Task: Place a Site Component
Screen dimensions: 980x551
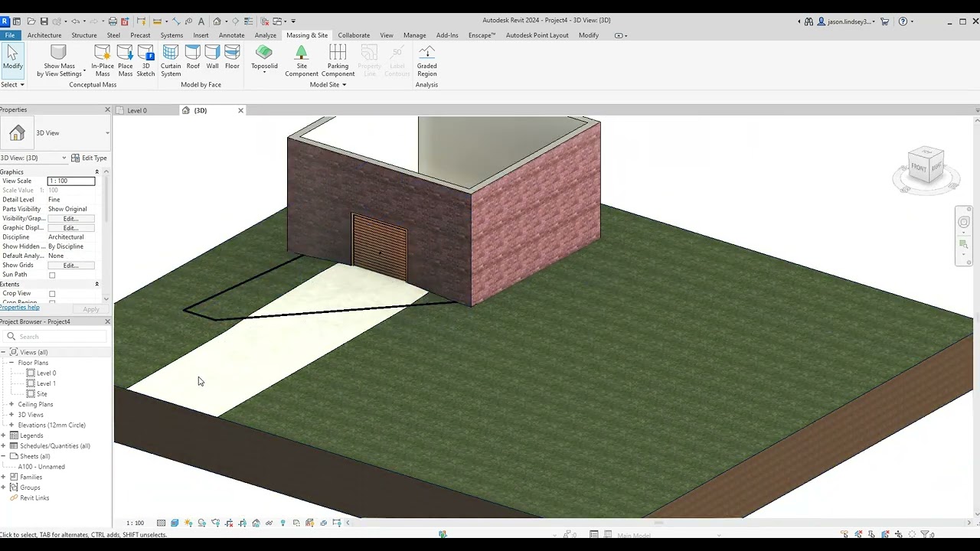Action: (x=302, y=60)
